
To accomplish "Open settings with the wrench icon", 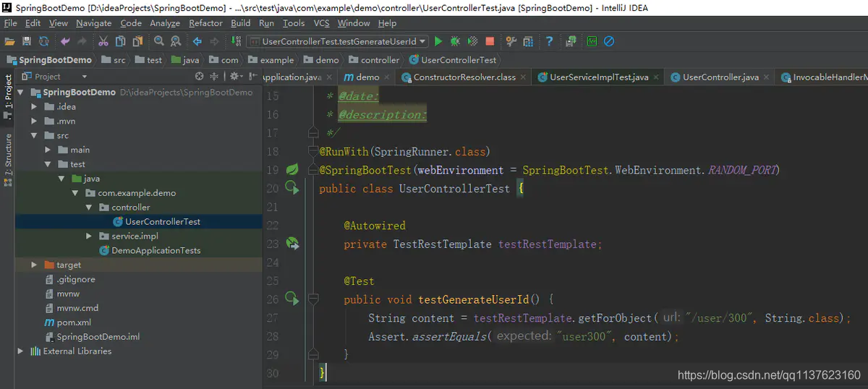I will [511, 42].
